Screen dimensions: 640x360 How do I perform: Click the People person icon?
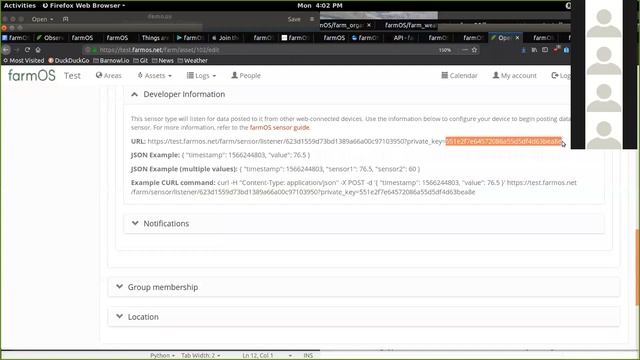click(x=234, y=75)
